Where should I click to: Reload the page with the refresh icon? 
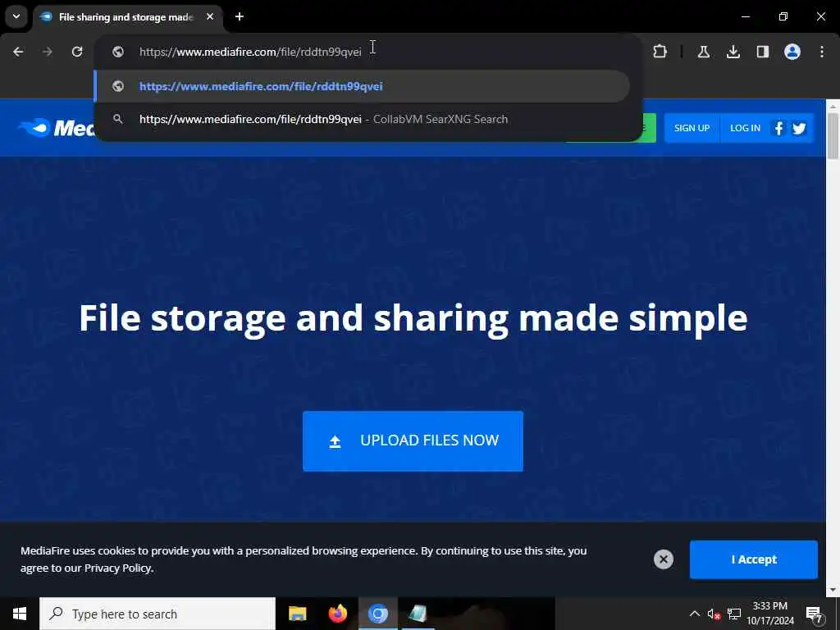[77, 52]
